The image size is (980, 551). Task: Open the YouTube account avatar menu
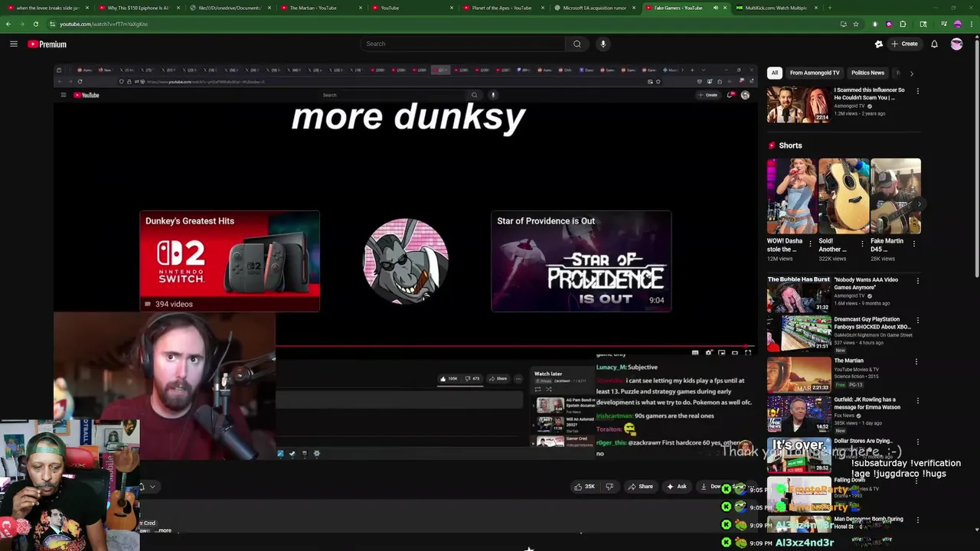pos(956,44)
